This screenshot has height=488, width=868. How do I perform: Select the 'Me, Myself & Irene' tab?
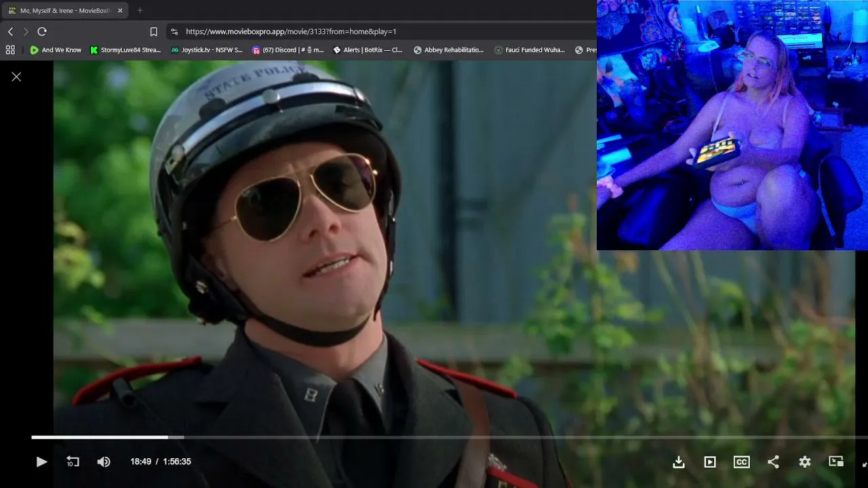(65, 10)
